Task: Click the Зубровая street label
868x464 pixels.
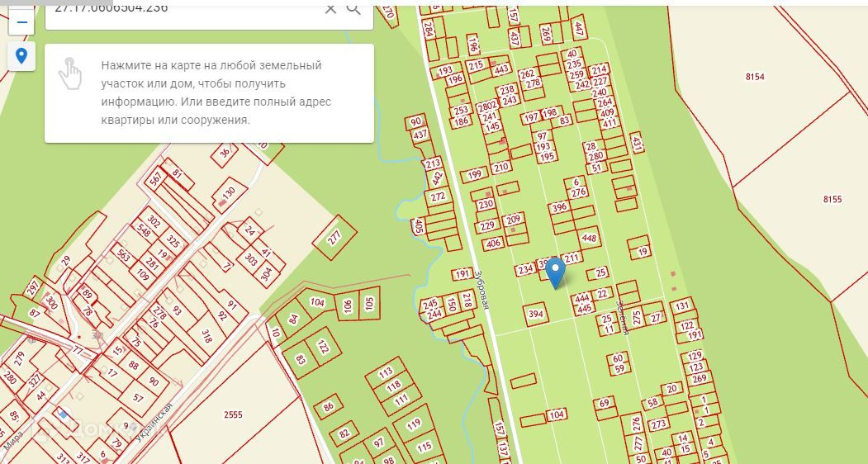Action: pos(481,289)
